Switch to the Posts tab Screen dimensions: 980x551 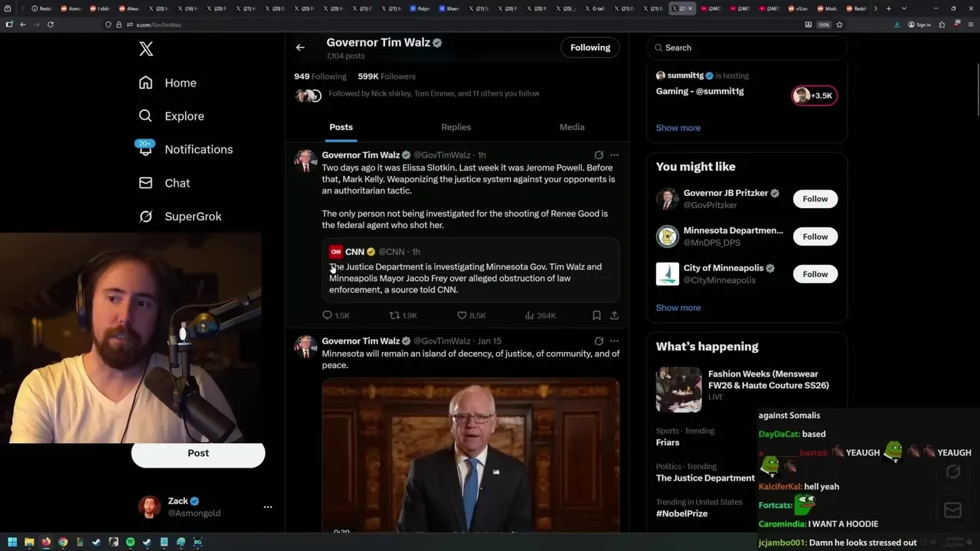click(341, 127)
